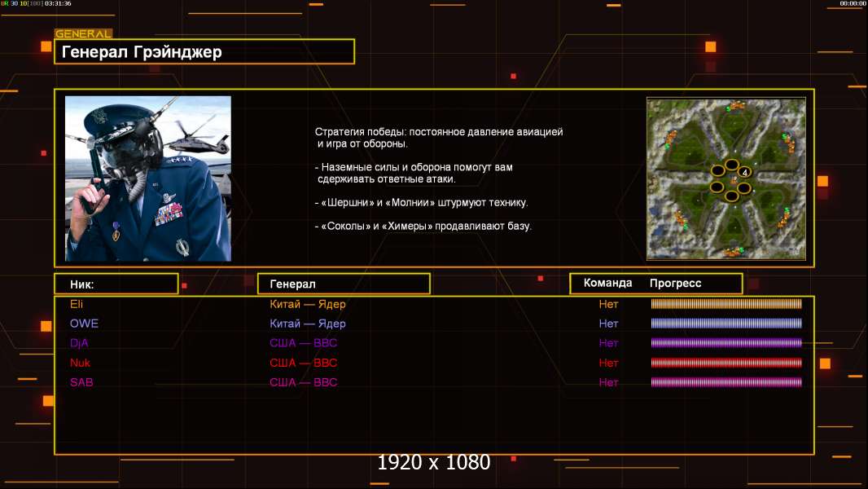The width and height of the screenshot is (868, 489).
Task: Click the «Шершни» и «Молнии» tip
Action: coord(422,202)
